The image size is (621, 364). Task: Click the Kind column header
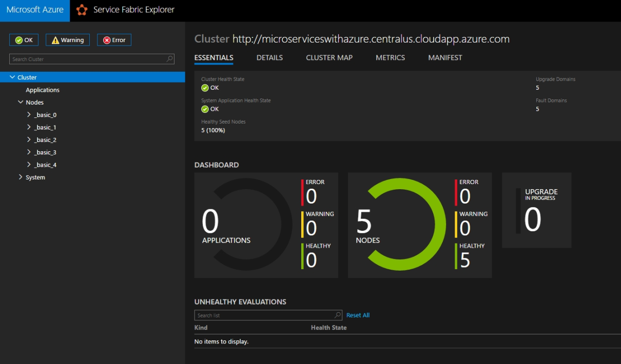tap(201, 328)
